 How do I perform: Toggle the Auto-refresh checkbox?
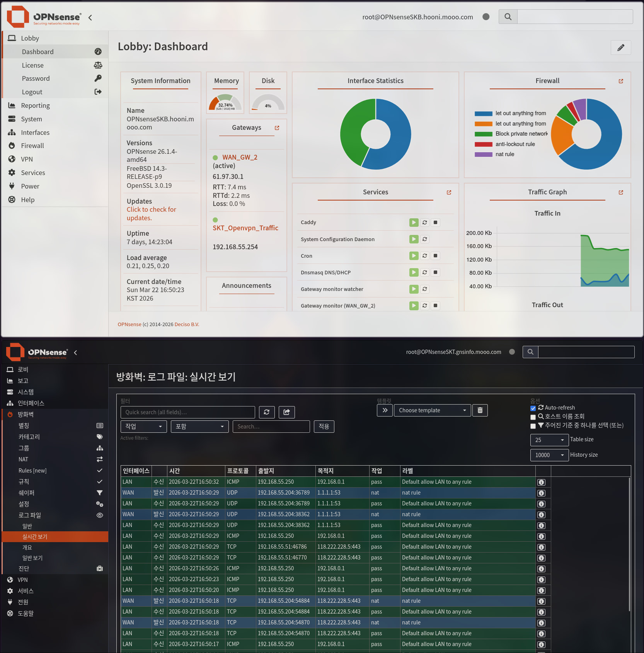tap(533, 408)
